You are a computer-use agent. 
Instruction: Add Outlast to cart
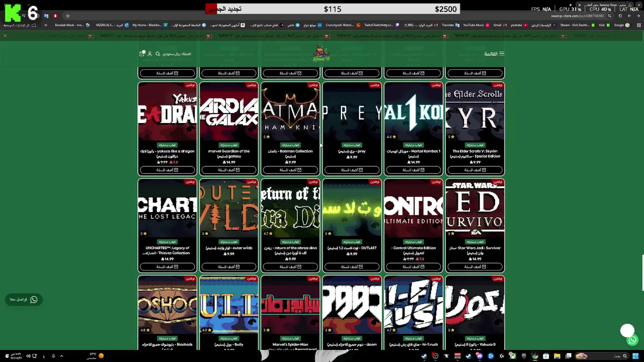pos(352,266)
